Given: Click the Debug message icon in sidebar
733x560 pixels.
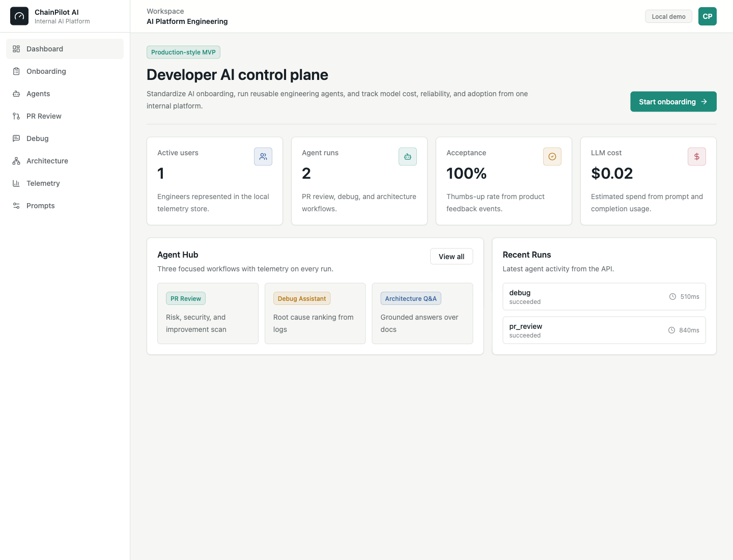Looking at the screenshot, I should coord(16,138).
